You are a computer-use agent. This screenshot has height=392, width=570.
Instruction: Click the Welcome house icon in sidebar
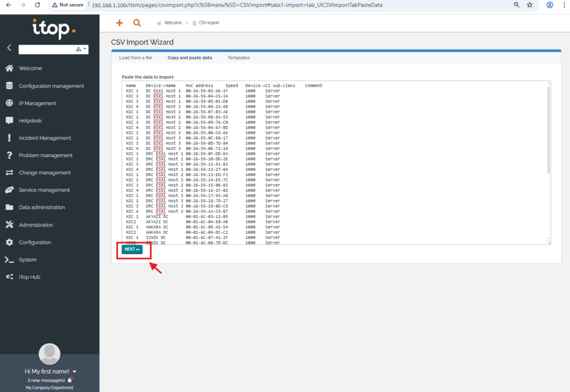coord(9,68)
